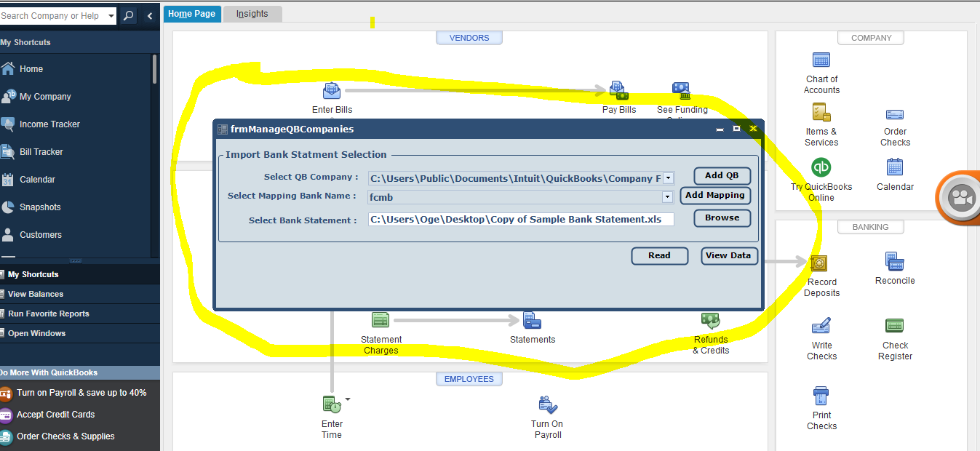Open Enter Time dropdown arrow
Image resolution: width=980 pixels, height=451 pixels.
(348, 399)
